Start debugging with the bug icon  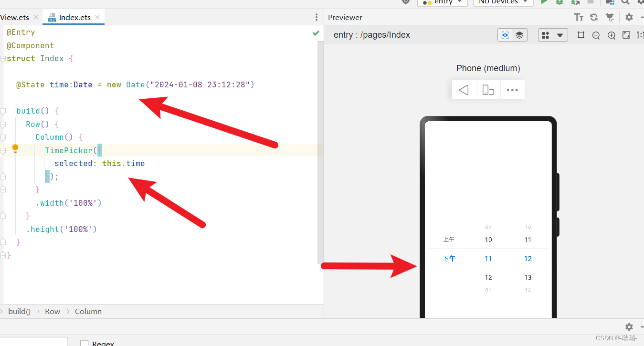coord(560,2)
